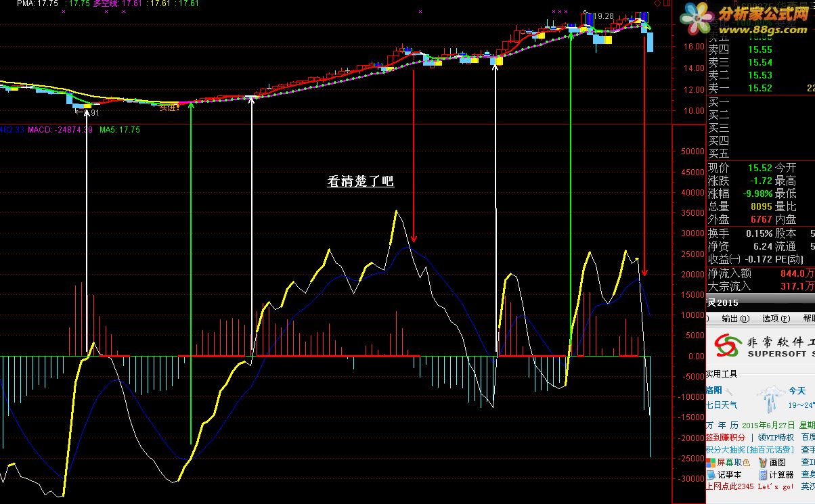Open 积分大抽奖[抽百元话费] link

tap(749, 449)
